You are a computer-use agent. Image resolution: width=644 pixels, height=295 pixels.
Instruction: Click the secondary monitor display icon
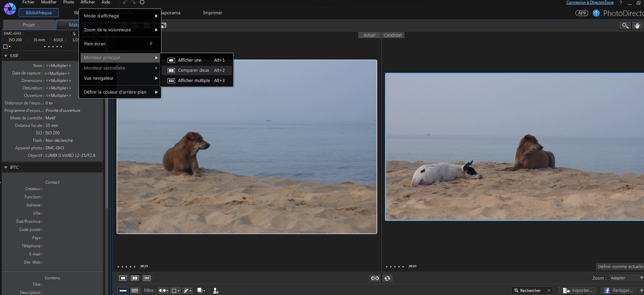coord(163,26)
